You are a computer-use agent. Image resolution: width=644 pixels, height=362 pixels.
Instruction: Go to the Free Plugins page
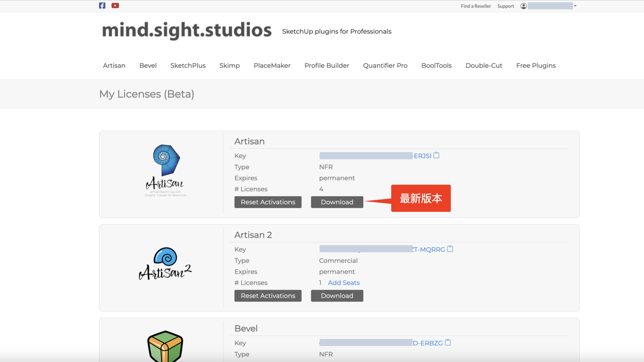536,66
